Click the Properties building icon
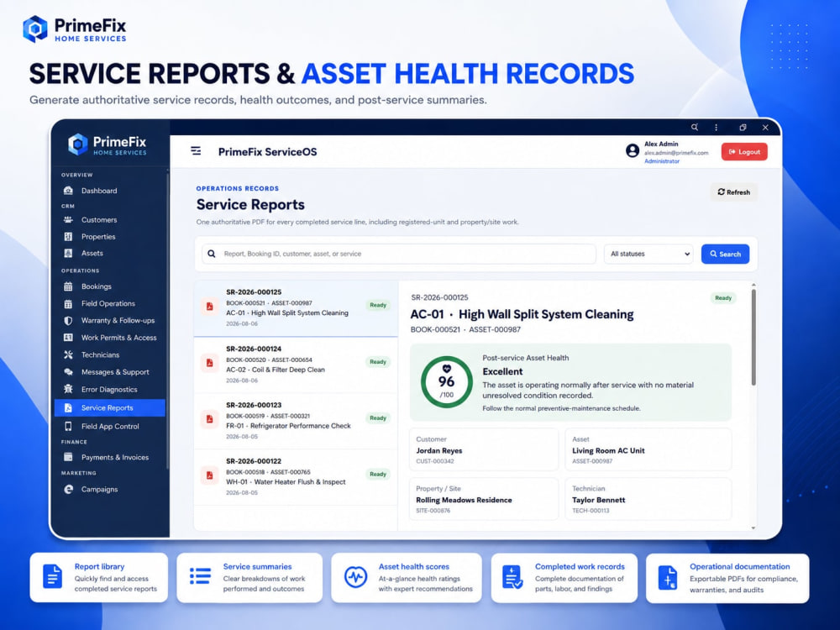The height and width of the screenshot is (630, 840). point(68,236)
